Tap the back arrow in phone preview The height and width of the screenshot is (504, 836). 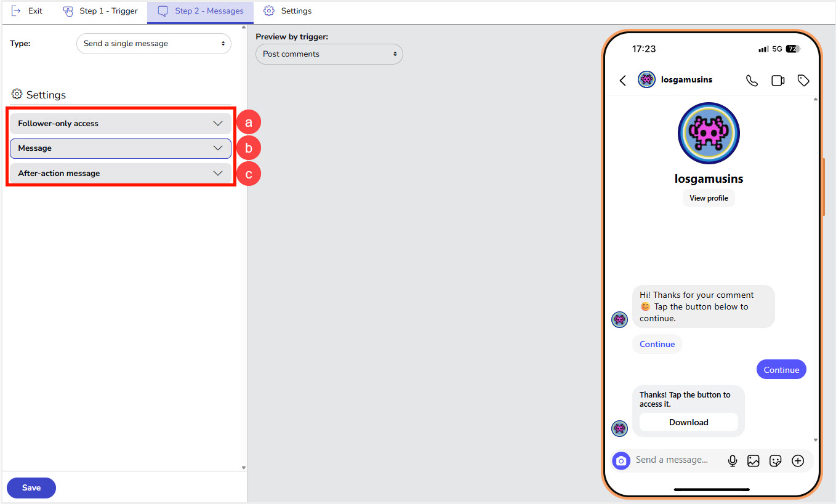click(x=623, y=80)
